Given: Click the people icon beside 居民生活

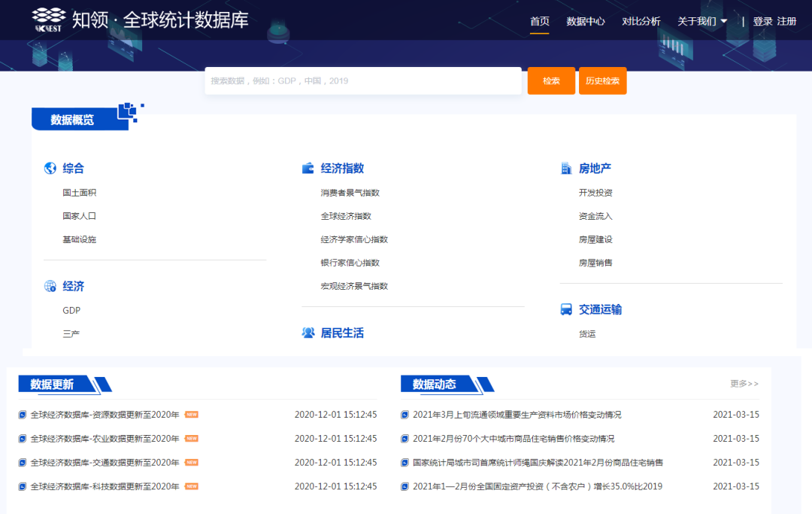Looking at the screenshot, I should click(308, 333).
